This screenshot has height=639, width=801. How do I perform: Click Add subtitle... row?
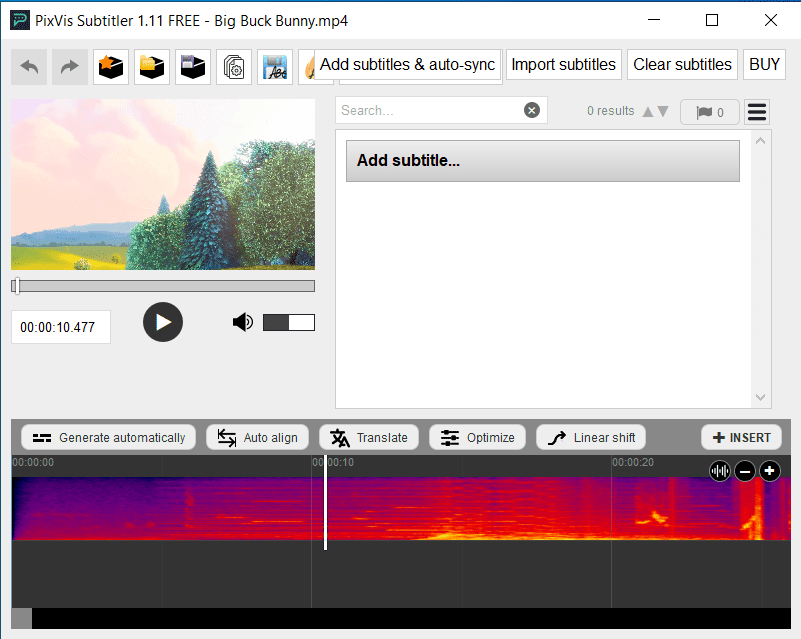click(x=543, y=161)
